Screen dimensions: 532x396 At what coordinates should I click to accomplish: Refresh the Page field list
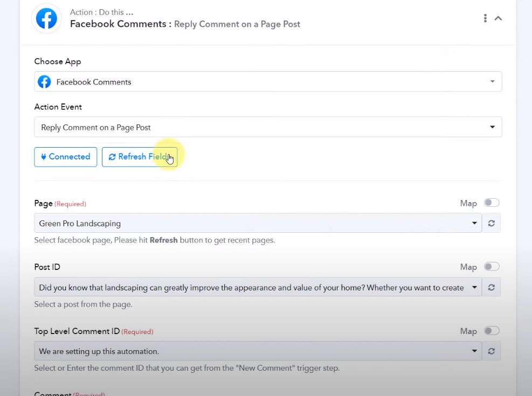pyautogui.click(x=491, y=223)
